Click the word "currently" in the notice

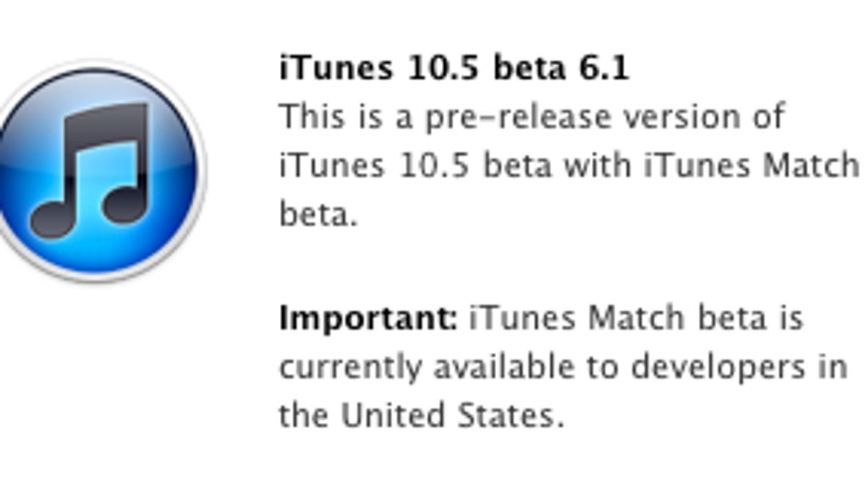pyautogui.click(x=350, y=367)
